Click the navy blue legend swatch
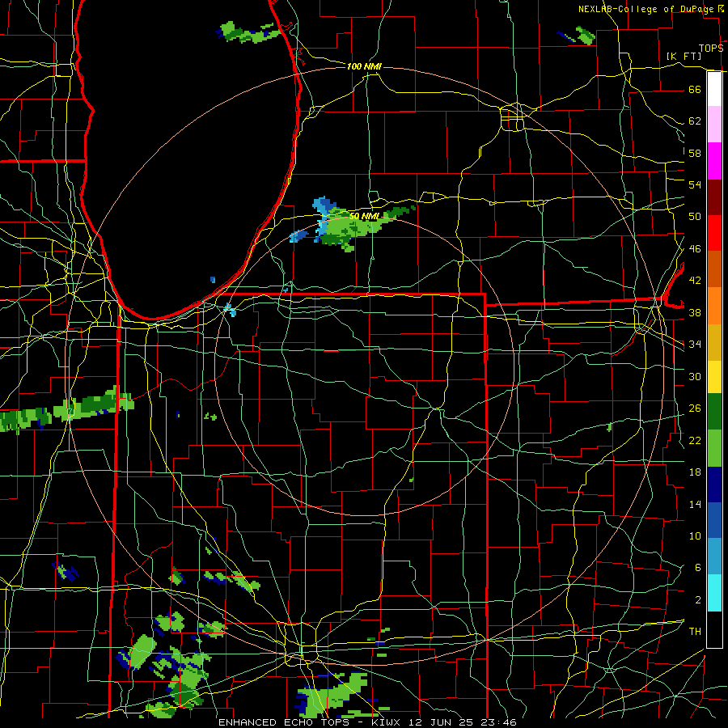The image size is (728, 728). coord(714,485)
